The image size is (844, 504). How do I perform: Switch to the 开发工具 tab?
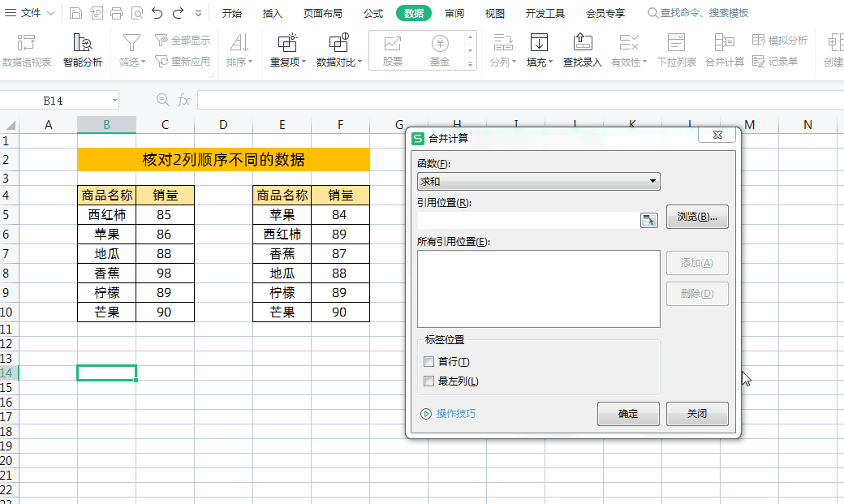pyautogui.click(x=545, y=13)
